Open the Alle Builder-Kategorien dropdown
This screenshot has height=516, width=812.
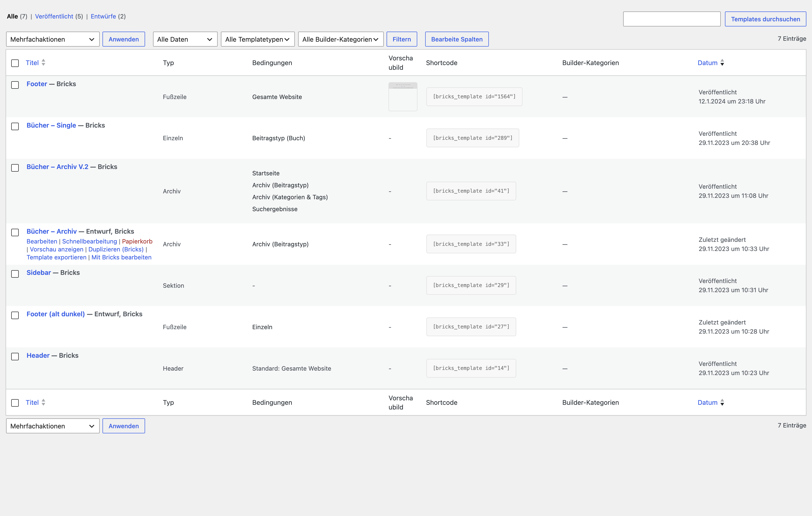pos(340,39)
